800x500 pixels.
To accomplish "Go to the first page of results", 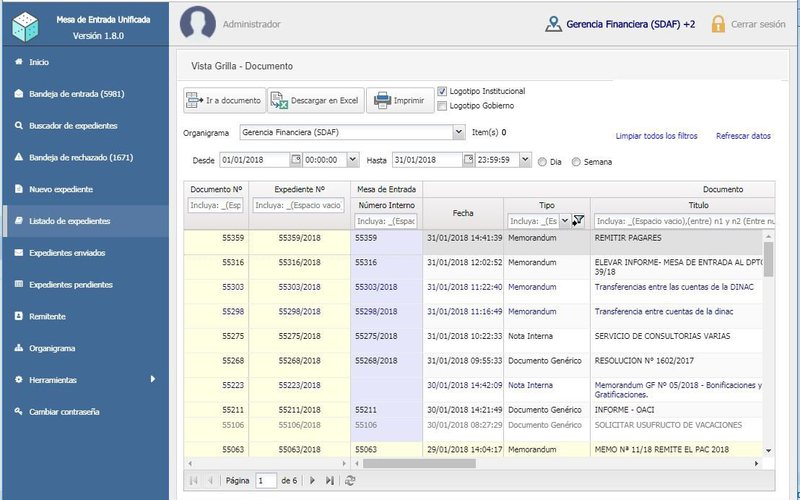I will [193, 481].
